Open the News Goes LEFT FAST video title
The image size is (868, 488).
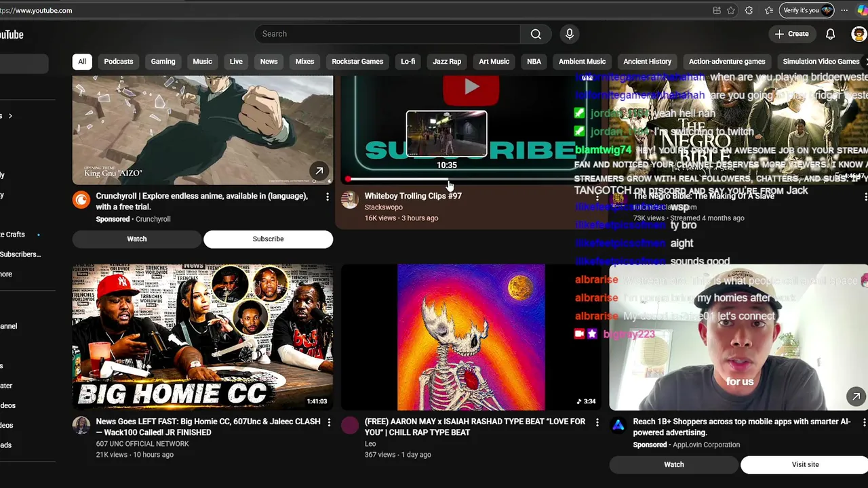(208, 427)
